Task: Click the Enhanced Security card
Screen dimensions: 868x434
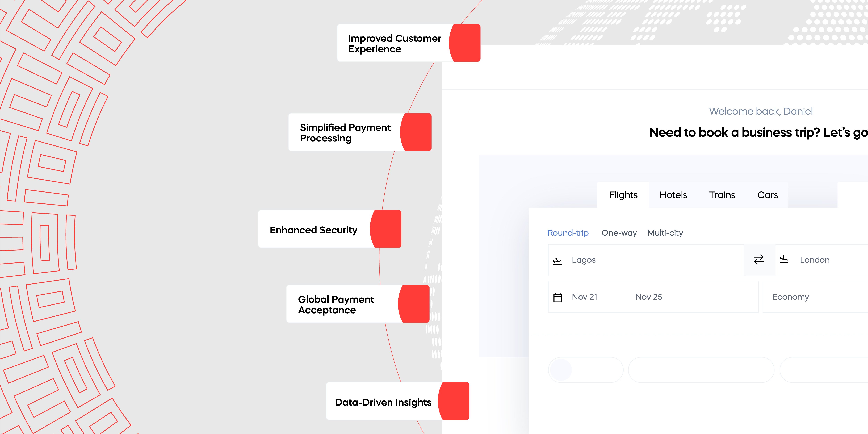Action: click(330, 229)
